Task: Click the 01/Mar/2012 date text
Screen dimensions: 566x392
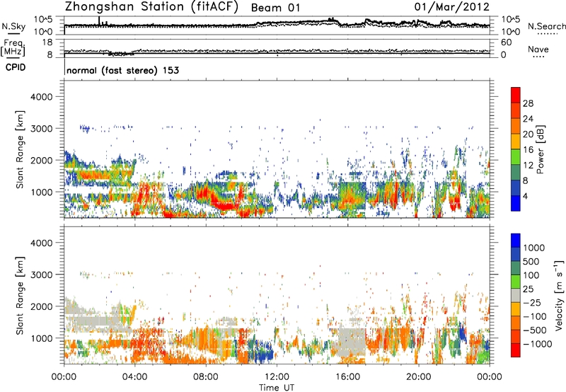Action: pyautogui.click(x=452, y=7)
